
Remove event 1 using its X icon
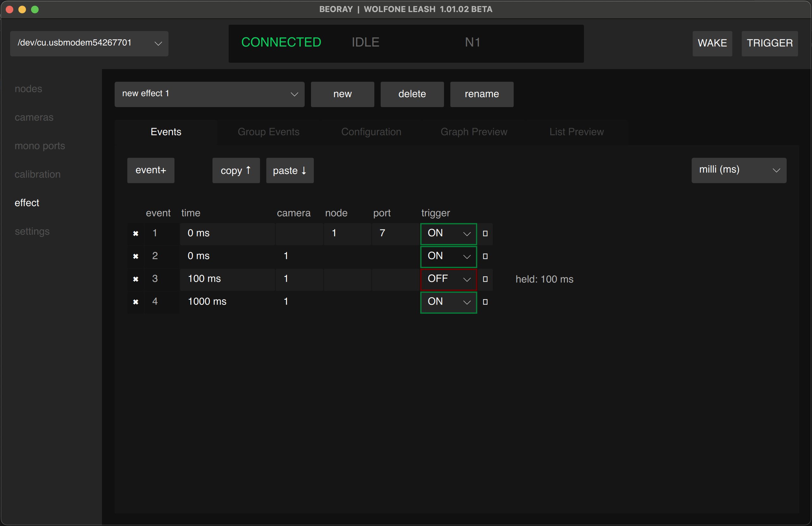click(x=136, y=234)
